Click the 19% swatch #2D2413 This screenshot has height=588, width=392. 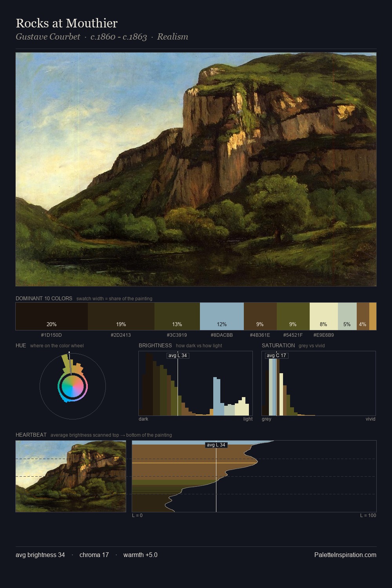[121, 316]
